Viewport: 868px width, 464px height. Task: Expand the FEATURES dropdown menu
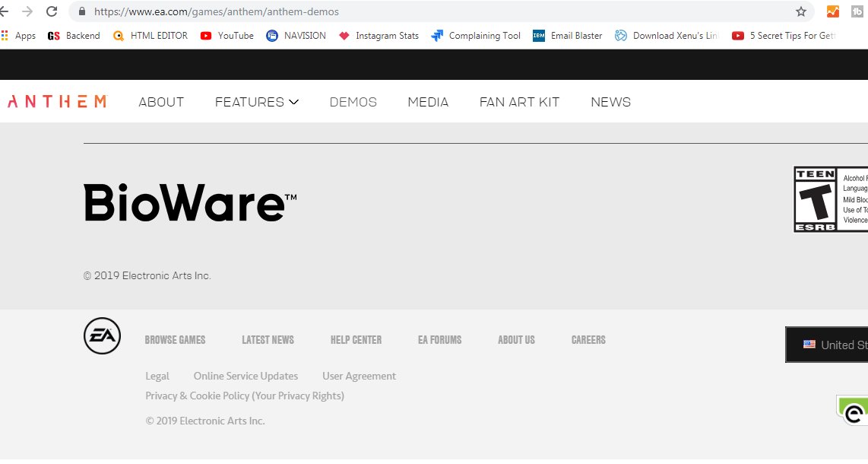pyautogui.click(x=257, y=102)
